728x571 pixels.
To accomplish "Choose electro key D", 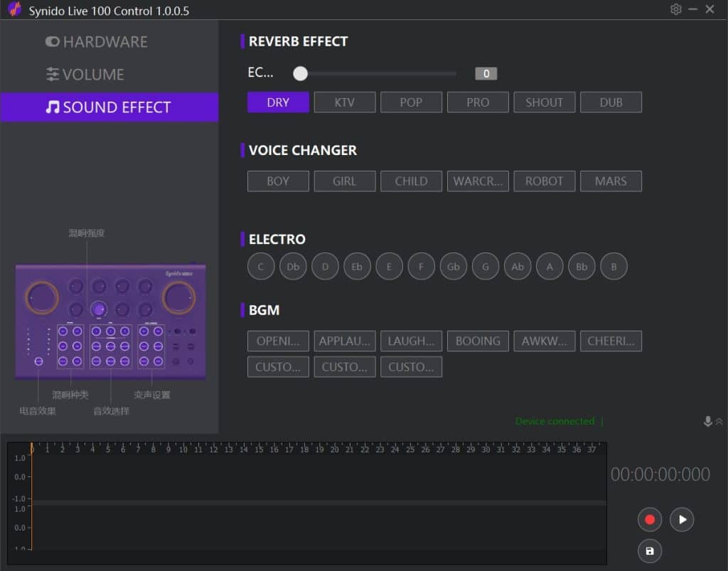I will [x=325, y=267].
